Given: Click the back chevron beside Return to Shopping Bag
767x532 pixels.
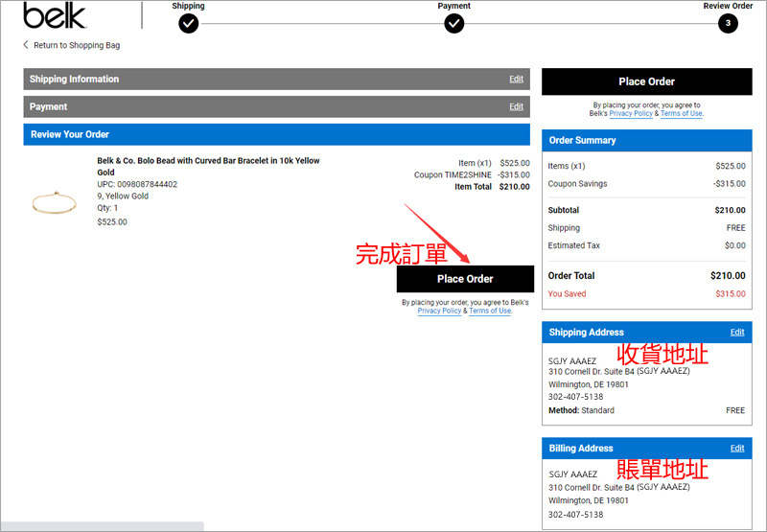Looking at the screenshot, I should (26, 45).
